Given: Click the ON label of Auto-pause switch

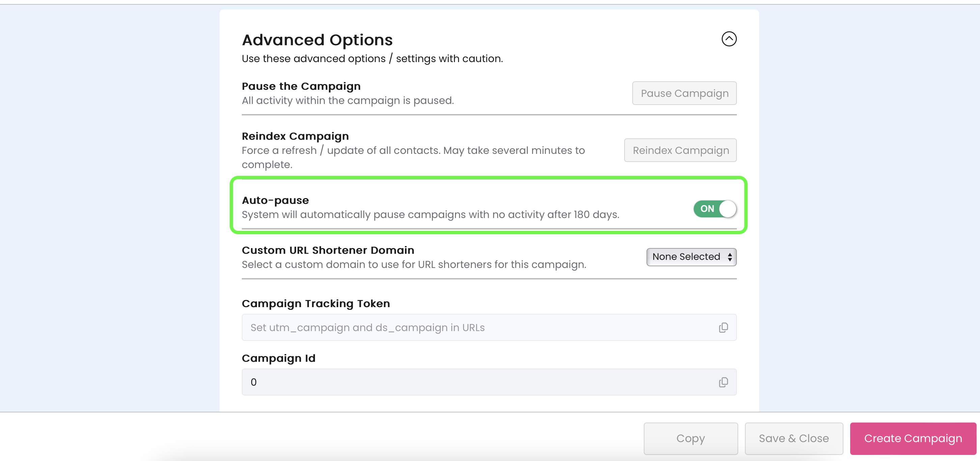Looking at the screenshot, I should pos(707,209).
